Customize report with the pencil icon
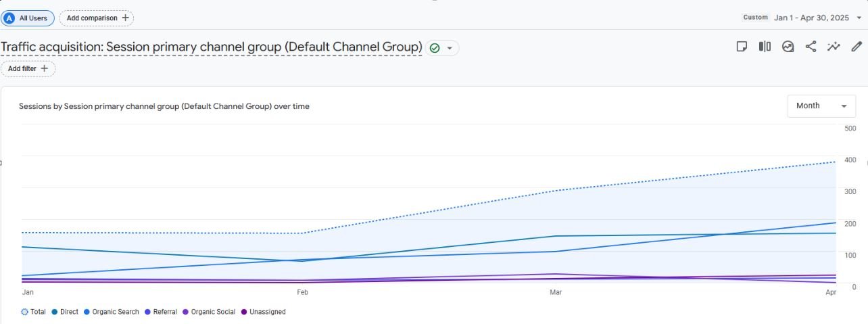Screen dimensions: 868x324 (857, 47)
